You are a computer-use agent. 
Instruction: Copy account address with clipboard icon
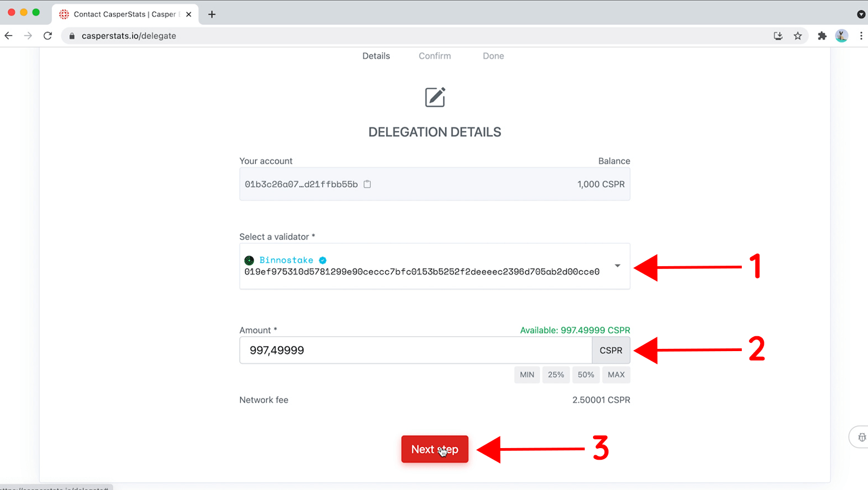367,184
